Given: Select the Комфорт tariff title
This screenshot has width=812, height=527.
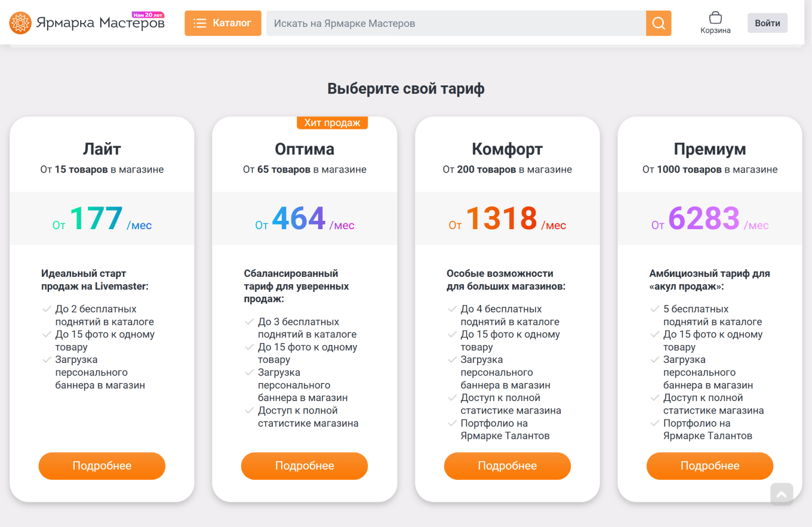Looking at the screenshot, I should click(507, 149).
